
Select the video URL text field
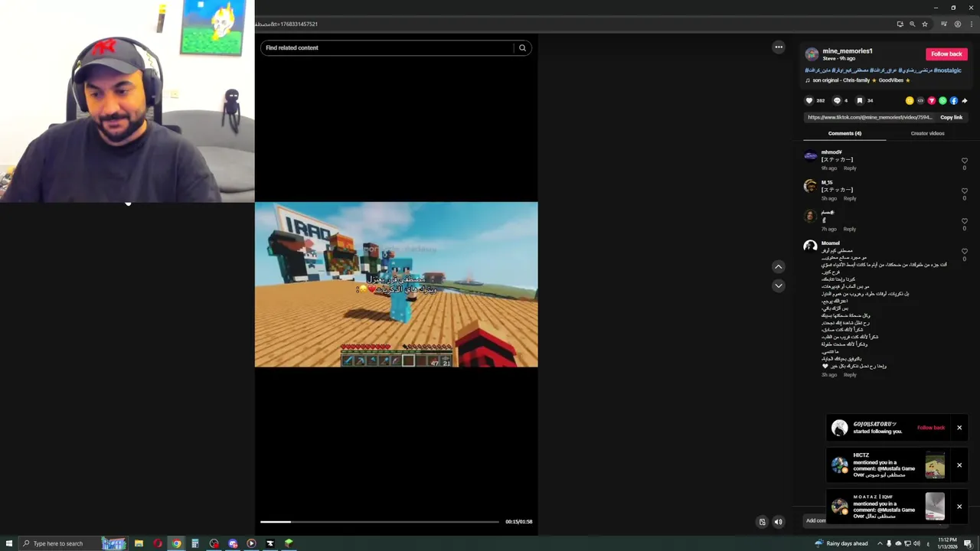pyautogui.click(x=870, y=117)
